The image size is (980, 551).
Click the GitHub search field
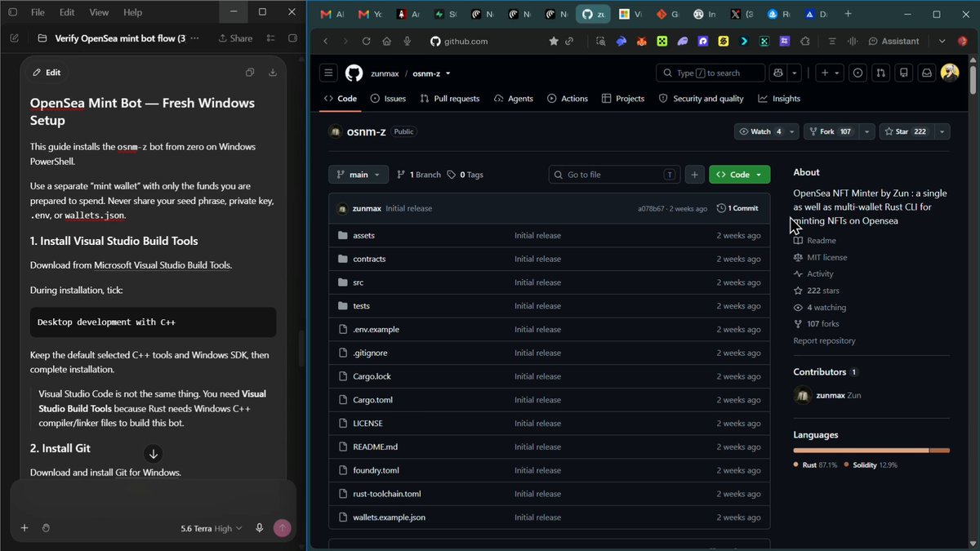pos(710,73)
